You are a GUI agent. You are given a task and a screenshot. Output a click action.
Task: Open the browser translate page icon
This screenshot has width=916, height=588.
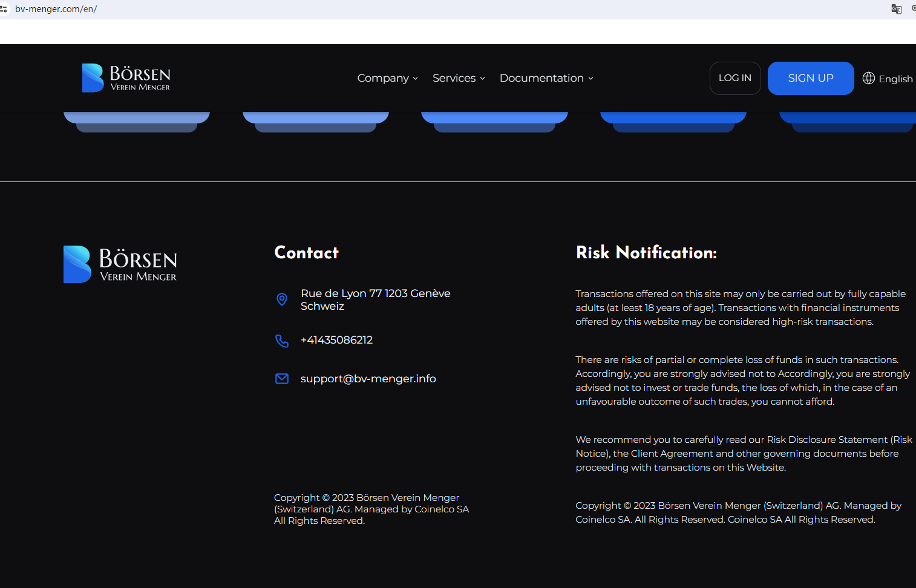[897, 8]
